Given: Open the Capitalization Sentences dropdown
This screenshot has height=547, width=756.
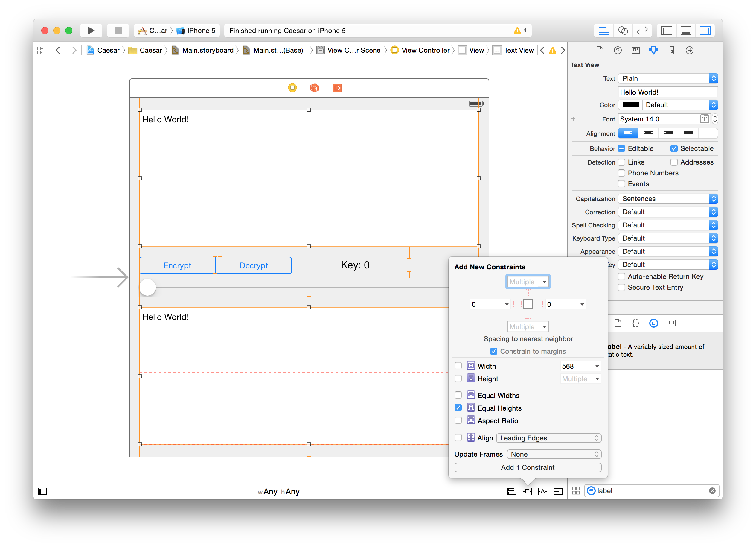Looking at the screenshot, I should (x=668, y=199).
